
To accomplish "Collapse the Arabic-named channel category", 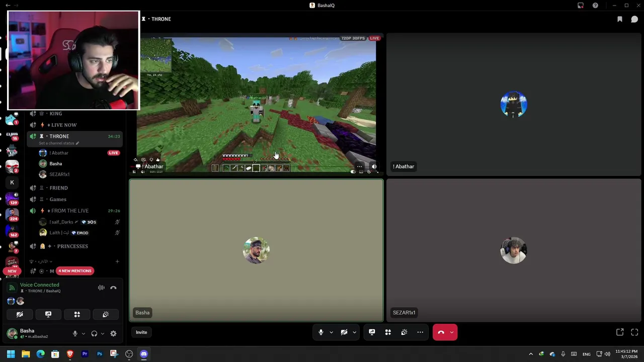I will click(x=41, y=261).
